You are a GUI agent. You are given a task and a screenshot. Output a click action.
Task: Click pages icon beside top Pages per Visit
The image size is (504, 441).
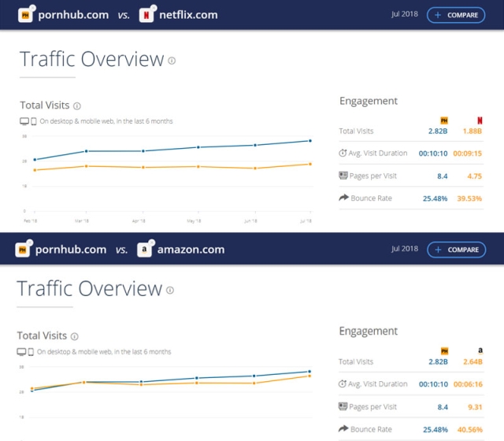(343, 176)
